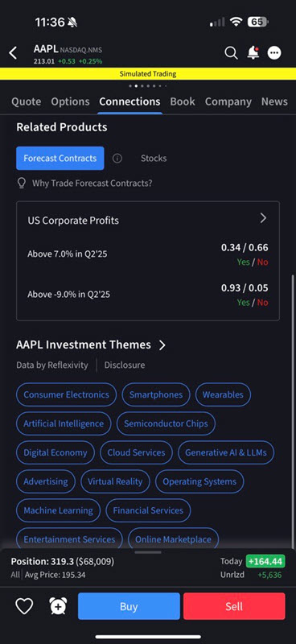Tap the back arrow icon
Image resolution: width=296 pixels, height=644 pixels.
coord(13,53)
